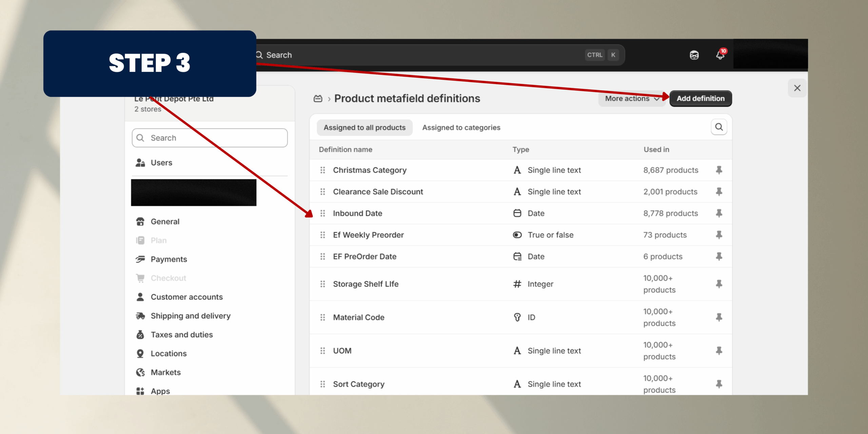Click the drag handle beside Inbound Date
The image size is (868, 434).
tap(322, 213)
